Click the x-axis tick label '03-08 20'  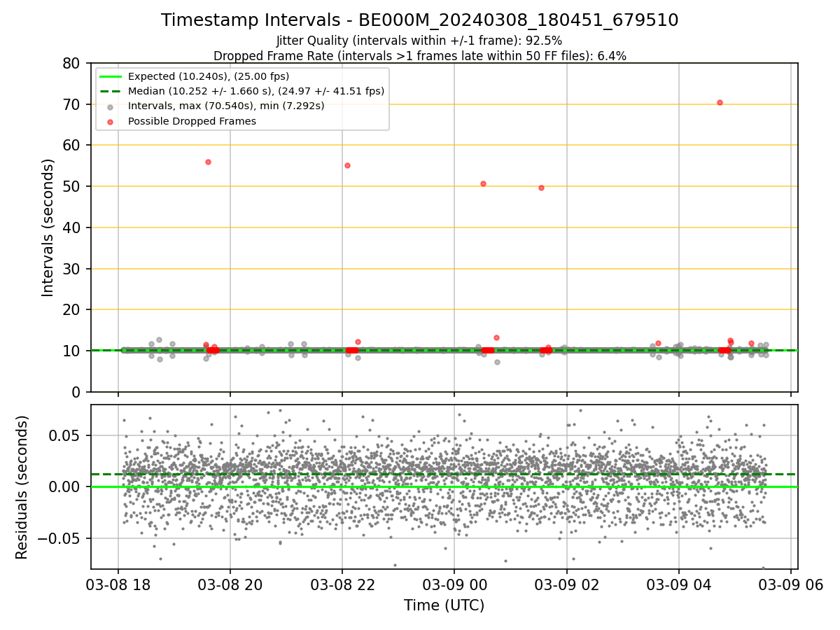coord(230,585)
